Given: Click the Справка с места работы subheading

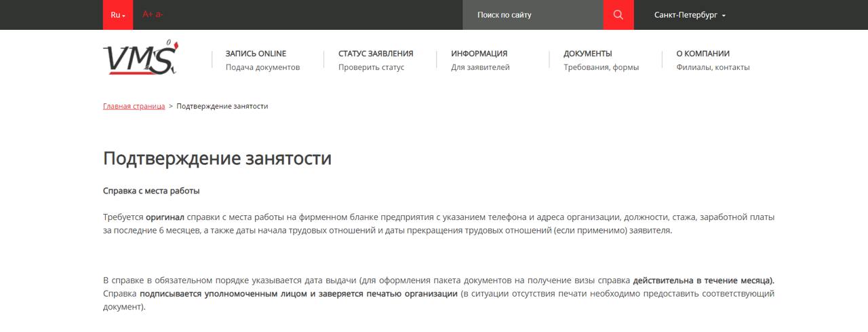Looking at the screenshot, I should pos(151,191).
